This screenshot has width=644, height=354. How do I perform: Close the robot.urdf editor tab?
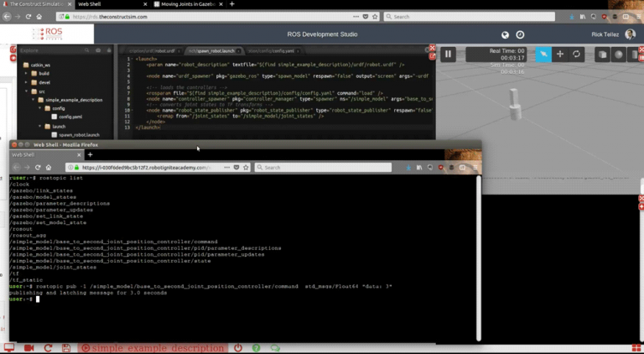point(179,51)
